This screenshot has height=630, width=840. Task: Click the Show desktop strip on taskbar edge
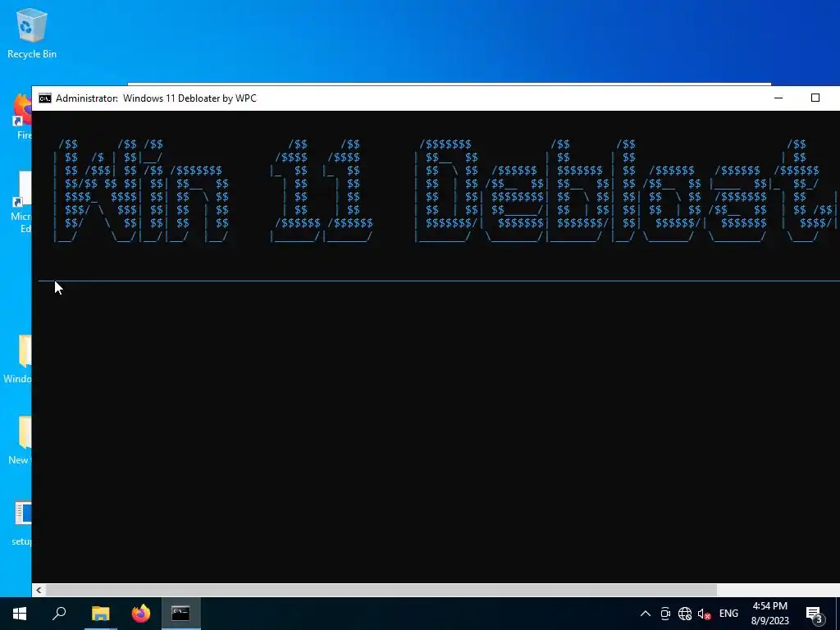click(838, 614)
